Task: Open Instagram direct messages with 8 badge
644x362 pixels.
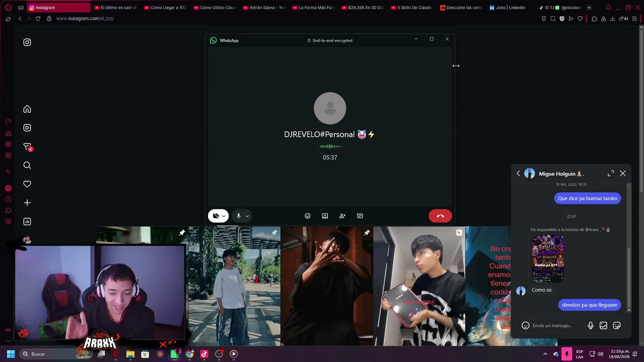Action: (x=28, y=147)
